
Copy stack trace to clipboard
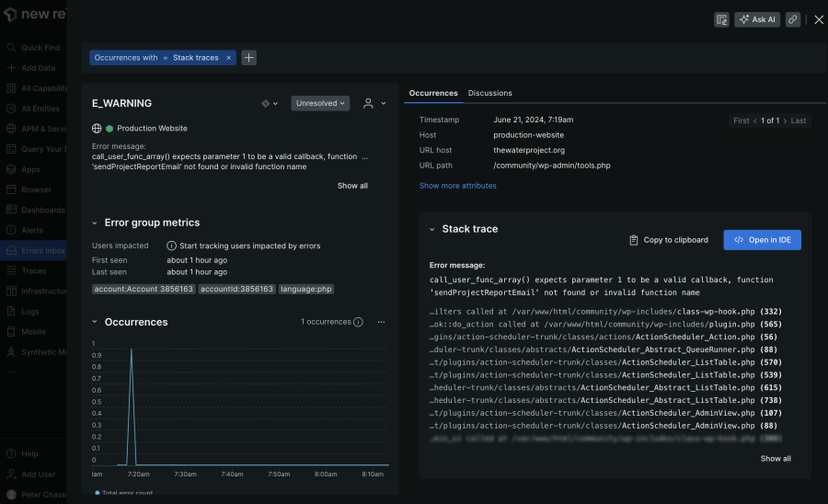[x=669, y=240]
